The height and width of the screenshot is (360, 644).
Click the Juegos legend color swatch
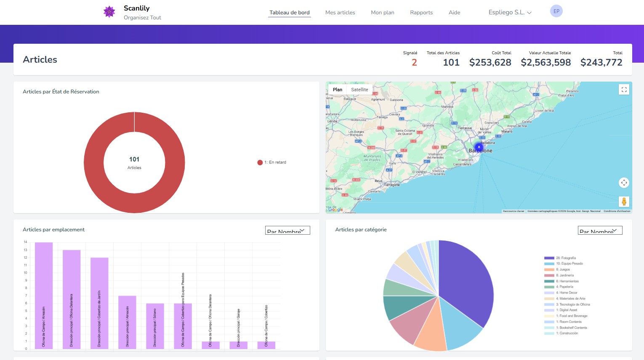549,270
